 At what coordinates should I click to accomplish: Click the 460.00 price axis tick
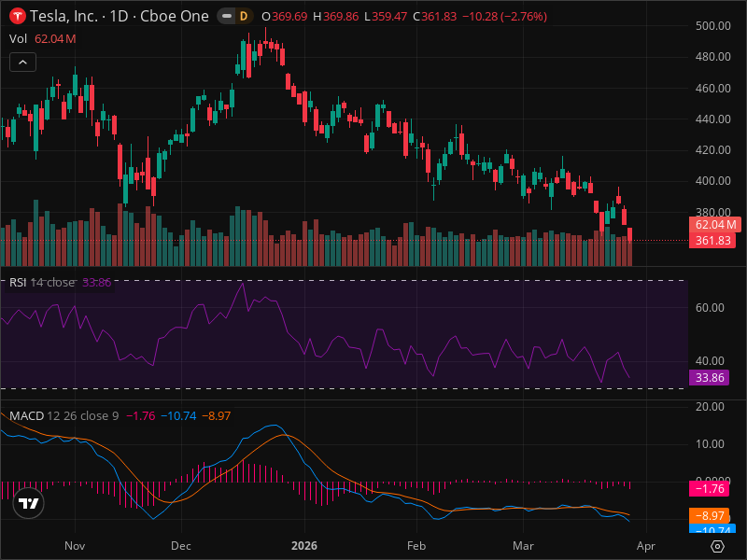712,88
